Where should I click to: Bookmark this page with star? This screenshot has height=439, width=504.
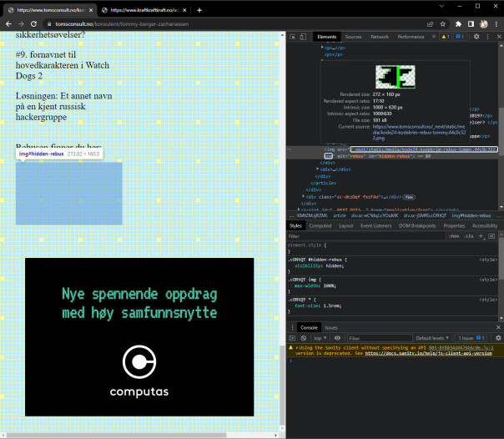point(442,24)
